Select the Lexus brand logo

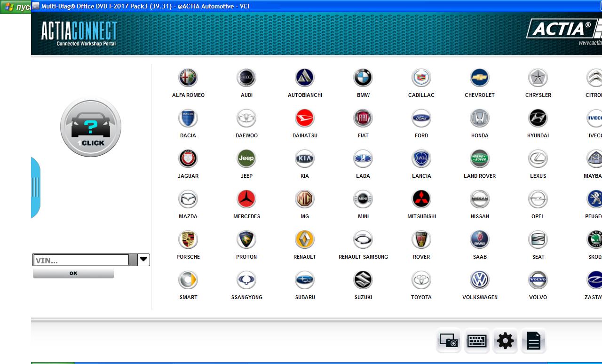tap(538, 158)
